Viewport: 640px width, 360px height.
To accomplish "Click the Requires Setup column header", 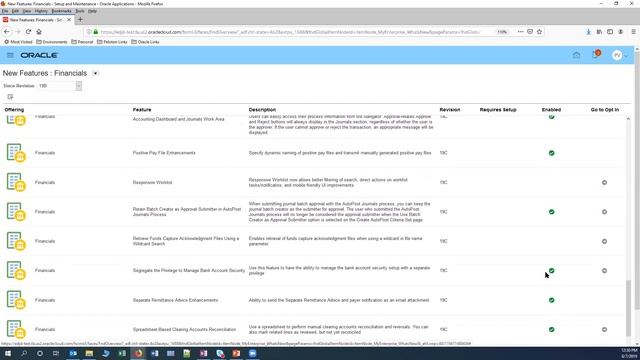I will tap(498, 110).
